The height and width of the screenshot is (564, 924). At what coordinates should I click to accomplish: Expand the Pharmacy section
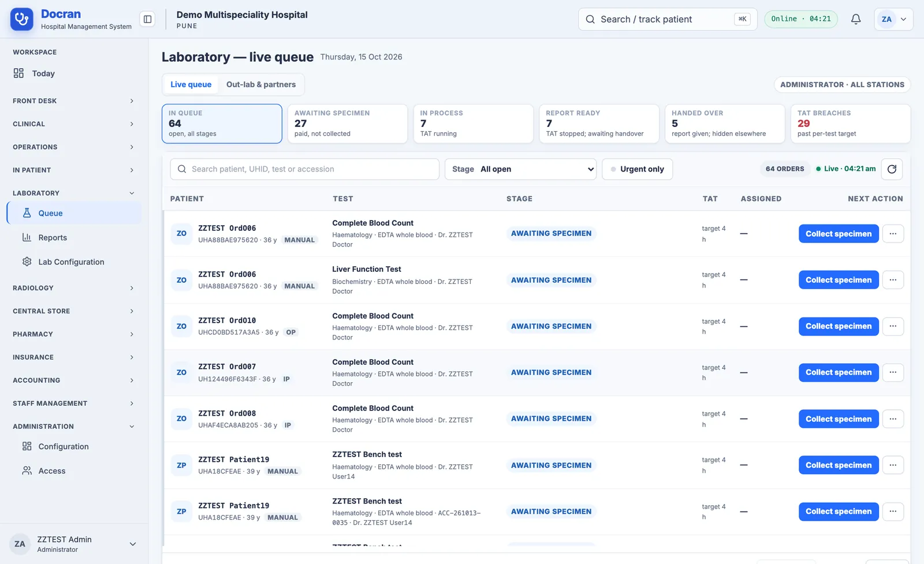74,334
